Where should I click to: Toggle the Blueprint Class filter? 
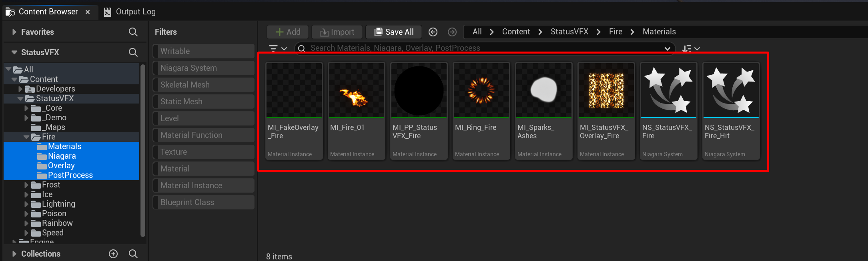pyautogui.click(x=203, y=202)
